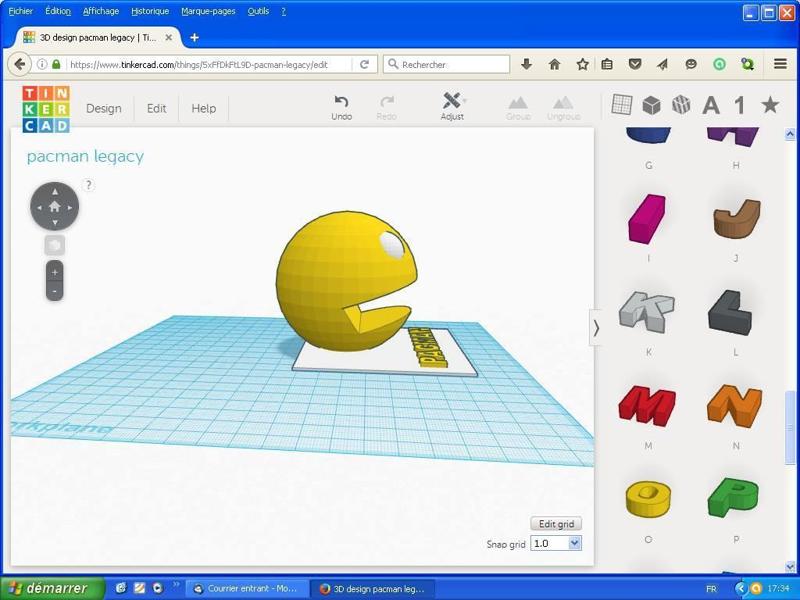Click the Redo arrow icon
The image size is (800, 600).
click(387, 102)
